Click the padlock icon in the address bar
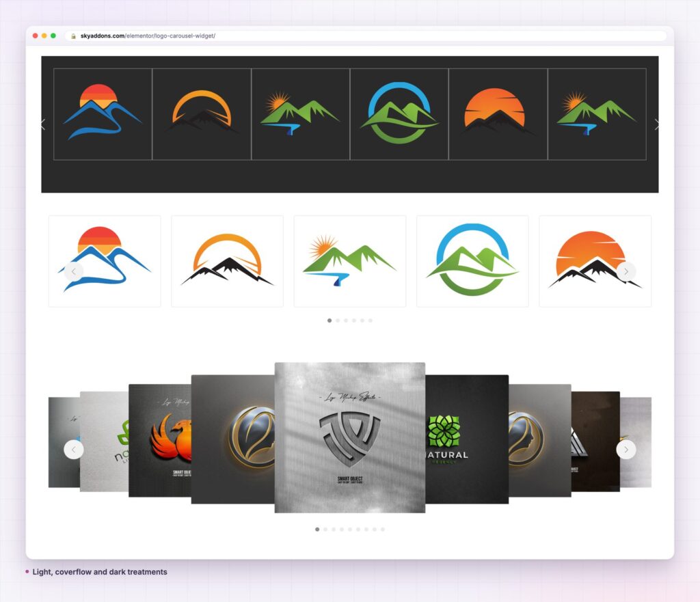This screenshot has height=602, width=700. 74,36
